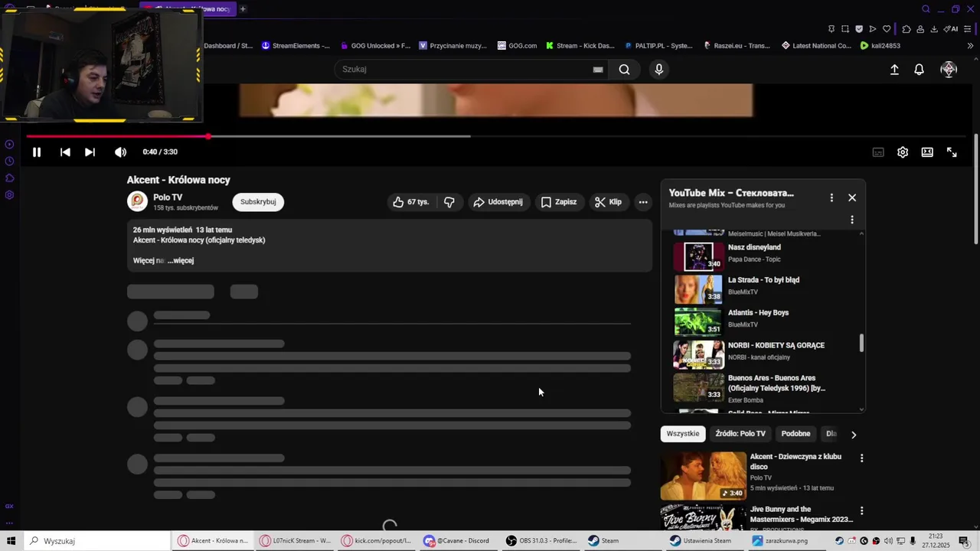The width and height of the screenshot is (980, 551).
Task: Select Źródło: Polo TV filter chip
Action: coord(740,434)
